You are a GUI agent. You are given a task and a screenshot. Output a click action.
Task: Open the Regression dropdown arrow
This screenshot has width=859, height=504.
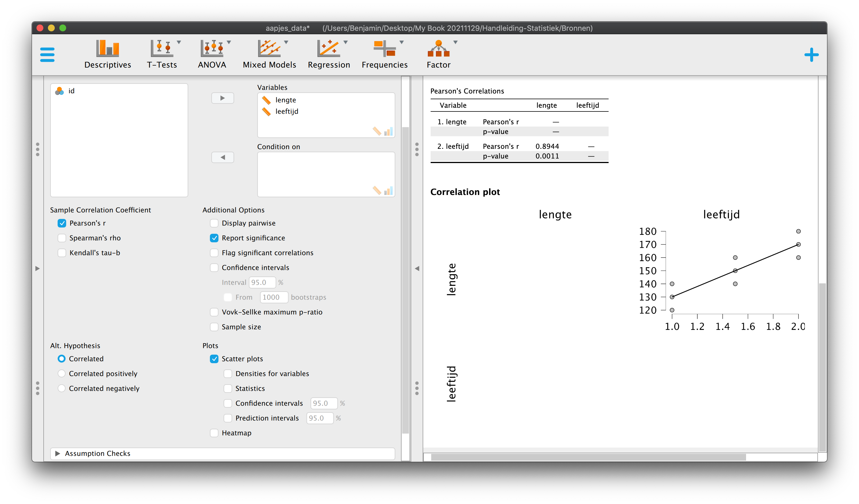tap(346, 42)
